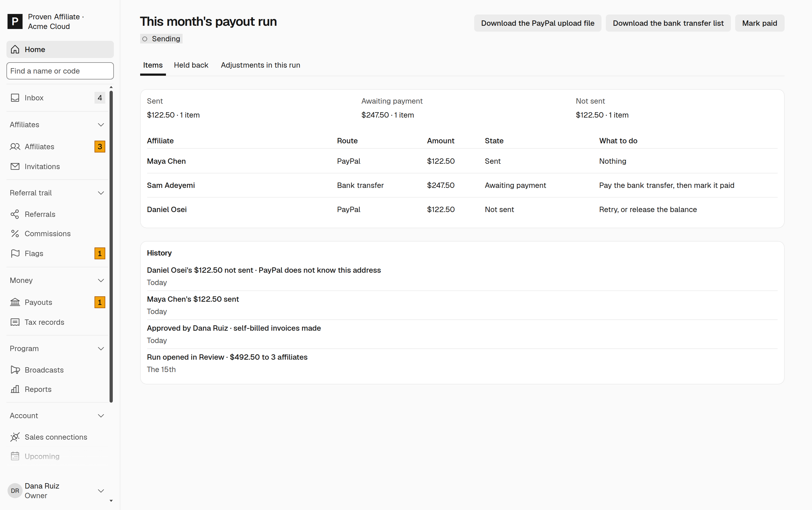Click the Payouts badge showing 1
Viewport: 812px width, 510px height.
[x=100, y=302]
